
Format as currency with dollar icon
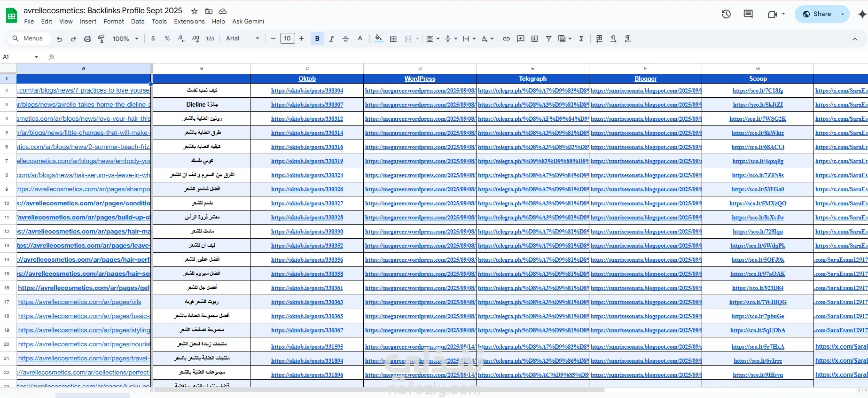pos(153,39)
